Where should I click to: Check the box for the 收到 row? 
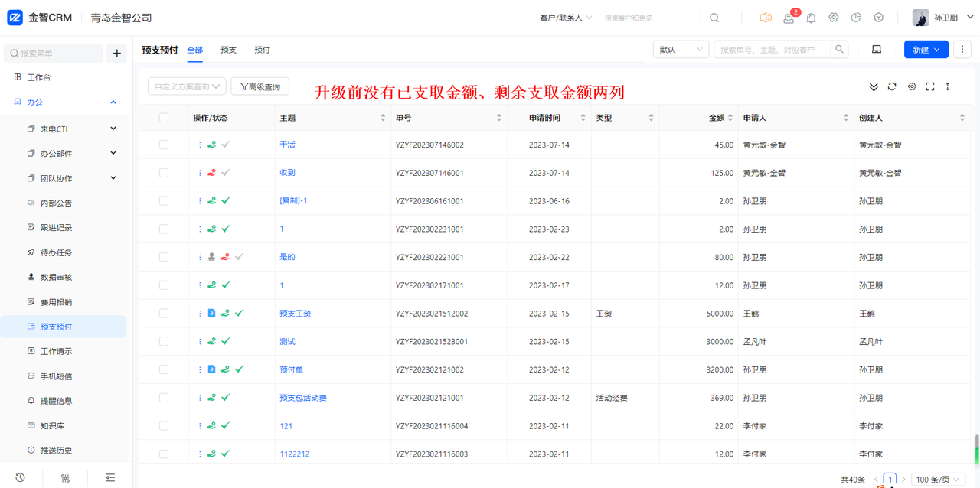coord(164,173)
